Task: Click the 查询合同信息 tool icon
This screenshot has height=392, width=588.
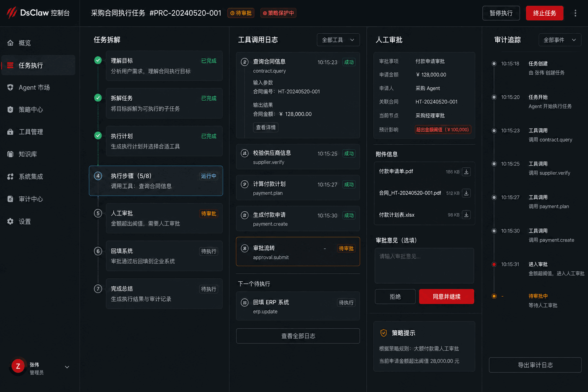Action: tap(245, 62)
